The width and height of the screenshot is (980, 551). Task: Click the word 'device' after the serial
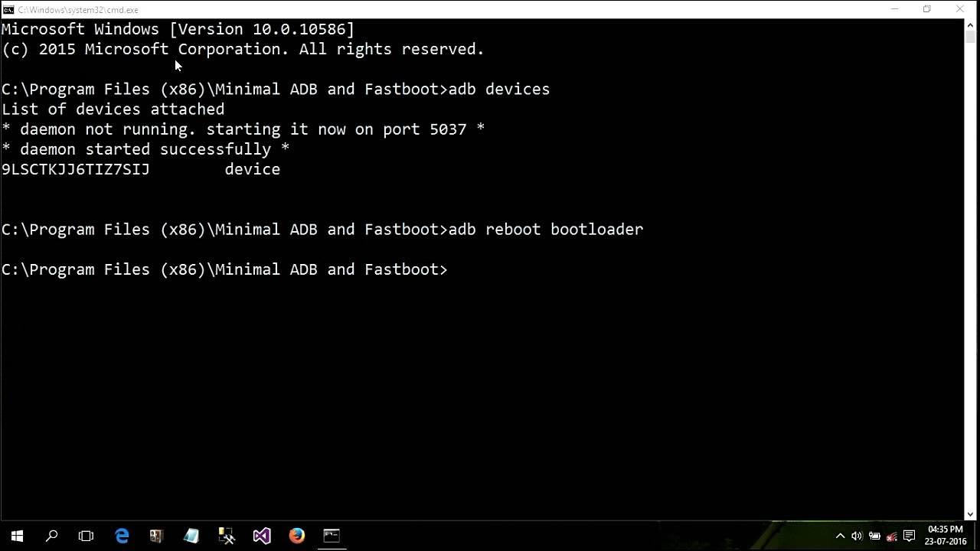(253, 169)
